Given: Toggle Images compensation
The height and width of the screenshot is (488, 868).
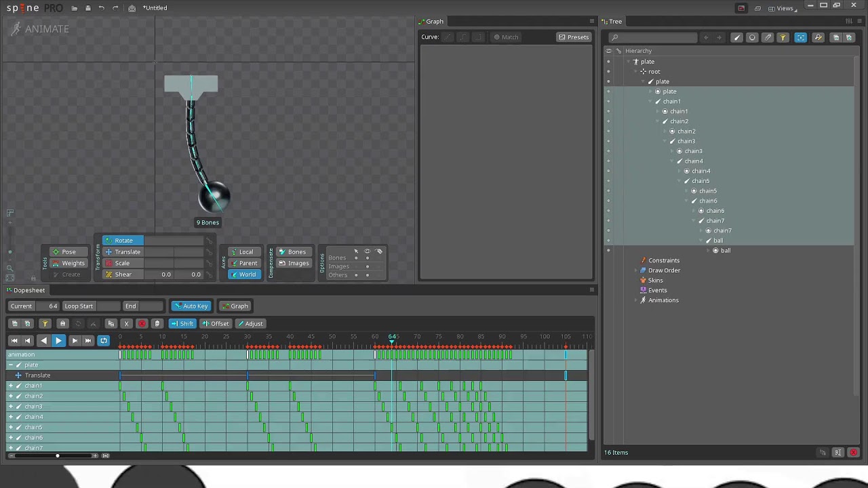Looking at the screenshot, I should [293, 263].
